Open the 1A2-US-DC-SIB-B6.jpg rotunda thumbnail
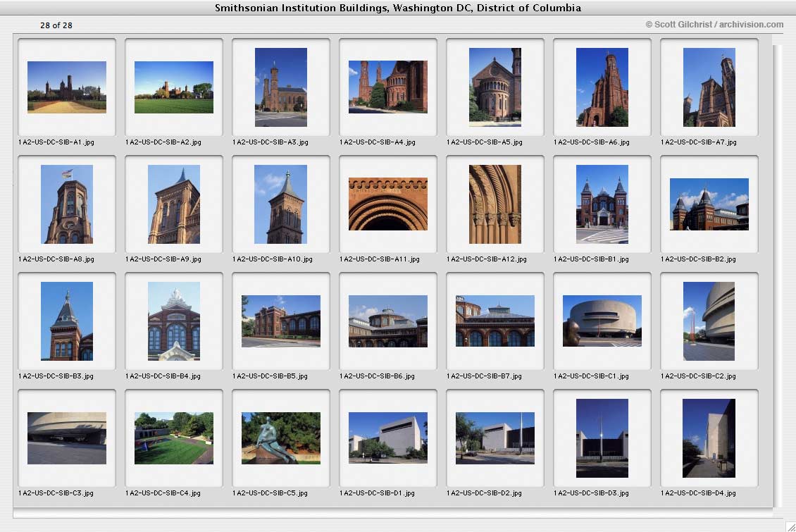 point(388,321)
